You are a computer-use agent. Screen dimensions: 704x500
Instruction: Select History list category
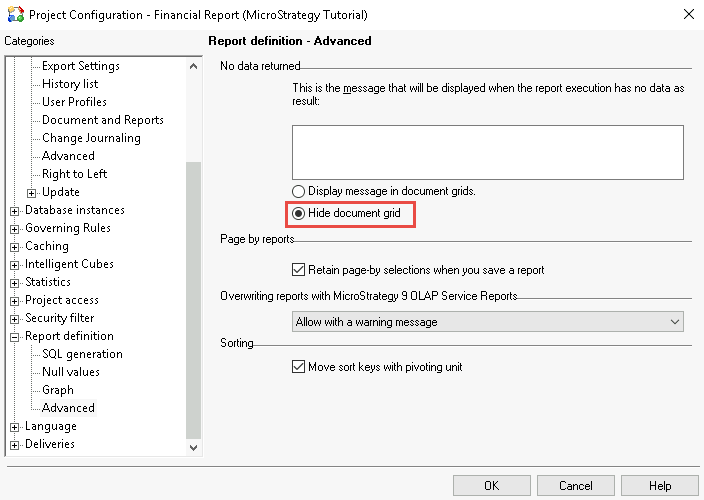70,84
